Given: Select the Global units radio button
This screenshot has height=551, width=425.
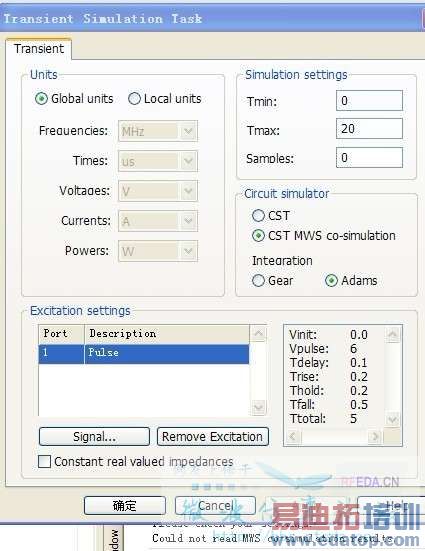Looking at the screenshot, I should [x=41, y=99].
